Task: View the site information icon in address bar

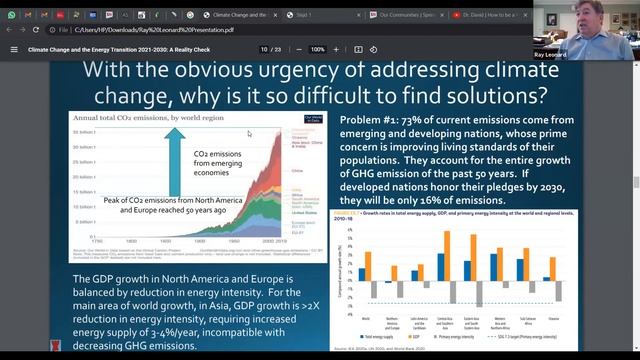Action: pos(52,30)
